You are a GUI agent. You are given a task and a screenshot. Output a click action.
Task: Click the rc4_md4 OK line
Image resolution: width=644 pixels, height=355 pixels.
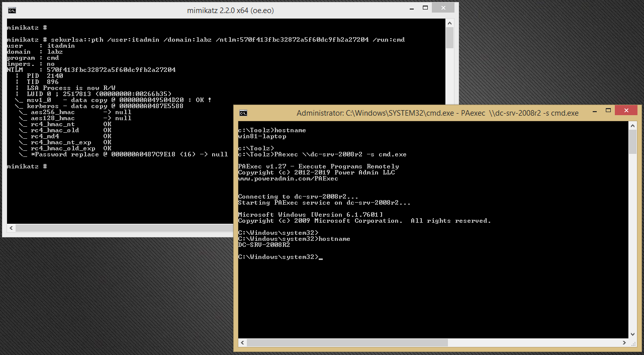tap(65, 136)
